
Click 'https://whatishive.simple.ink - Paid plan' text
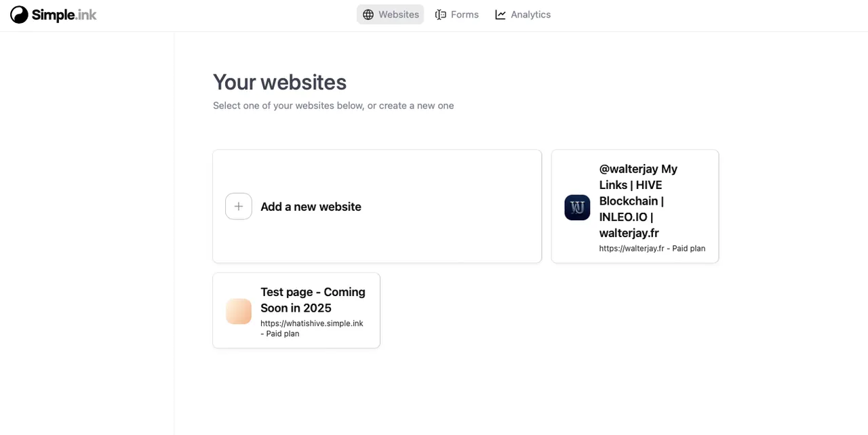312,329
